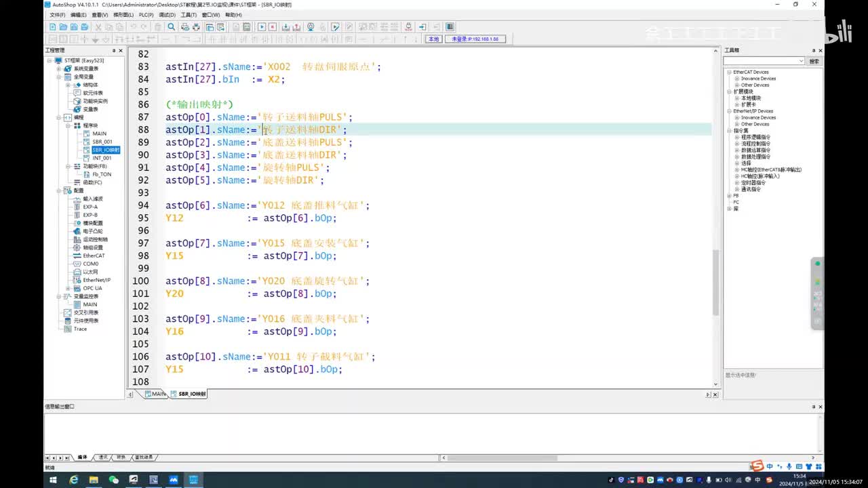868x488 pixels.
Task: Expand the 本地模块 toolbox node
Action: point(736,98)
